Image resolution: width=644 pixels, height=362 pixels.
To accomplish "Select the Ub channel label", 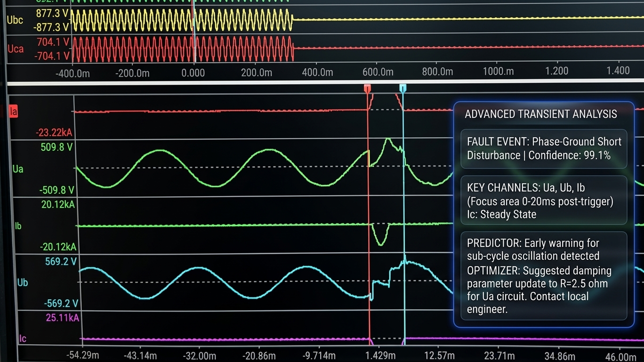I will pyautogui.click(x=22, y=283).
